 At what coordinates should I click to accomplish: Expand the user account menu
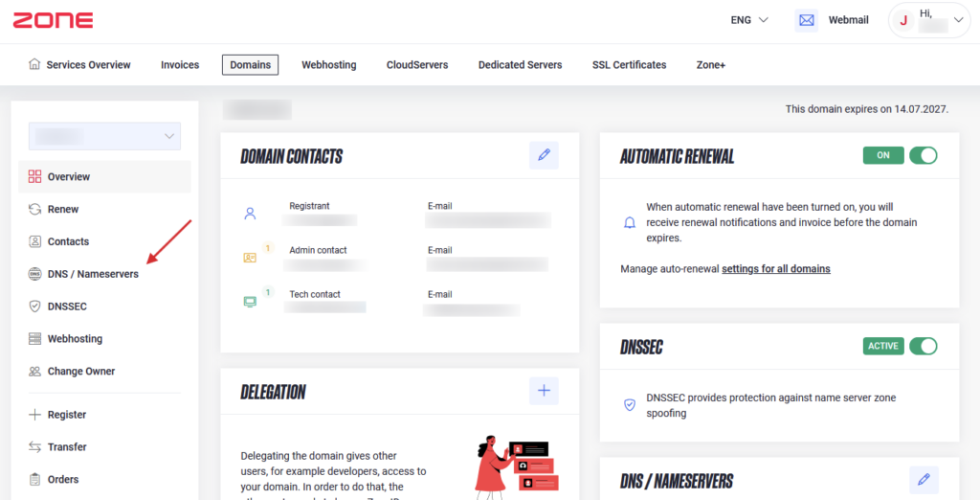pyautogui.click(x=930, y=20)
